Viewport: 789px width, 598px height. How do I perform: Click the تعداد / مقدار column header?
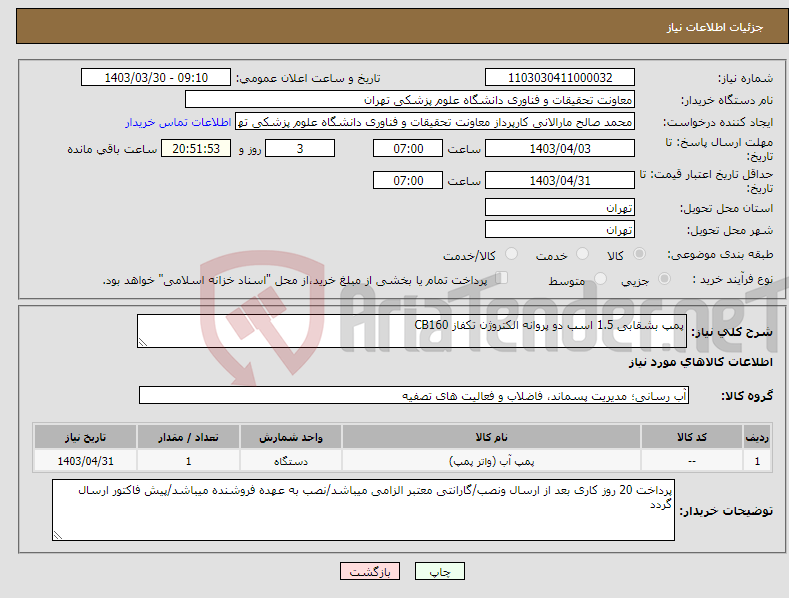(x=188, y=437)
